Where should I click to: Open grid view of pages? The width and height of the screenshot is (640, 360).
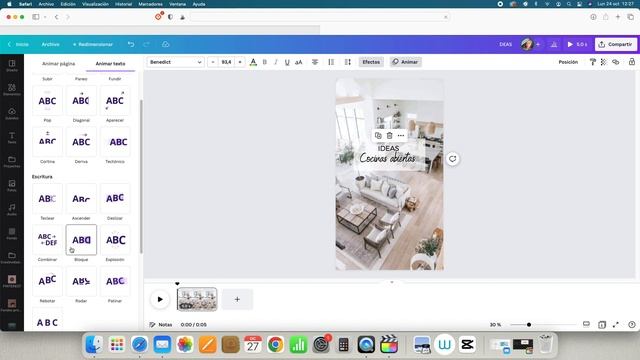pos(602,324)
